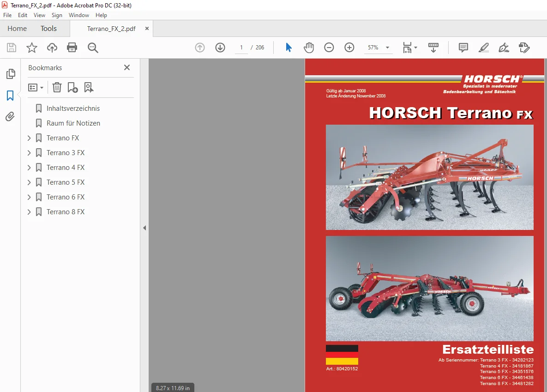Jump to Raum für Notizen bookmark
547x392 pixels.
(73, 123)
